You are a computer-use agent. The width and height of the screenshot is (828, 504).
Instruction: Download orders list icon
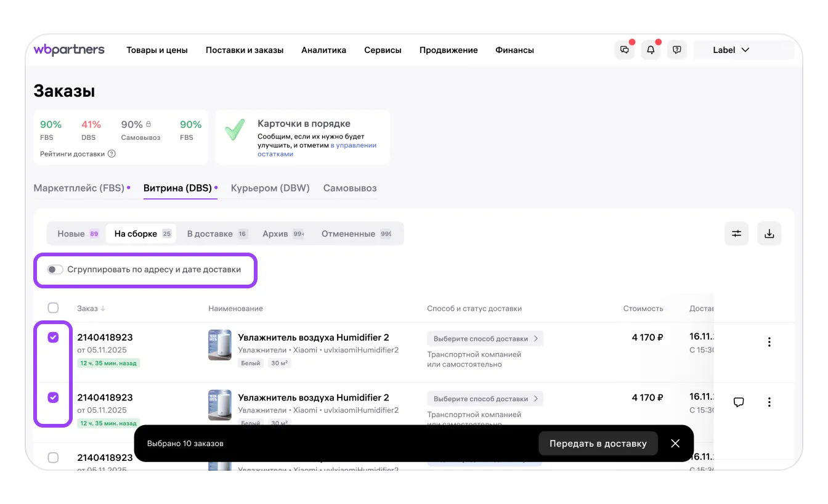(769, 234)
